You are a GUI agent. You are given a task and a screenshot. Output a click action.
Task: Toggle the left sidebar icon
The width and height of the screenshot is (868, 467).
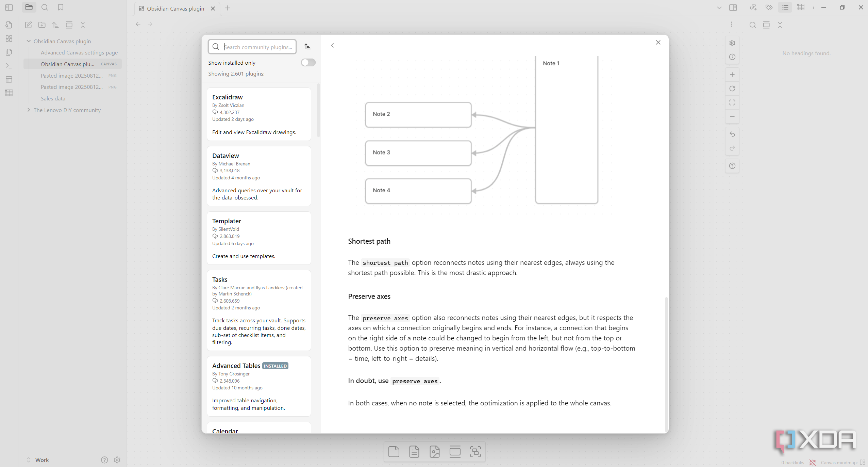point(9,7)
